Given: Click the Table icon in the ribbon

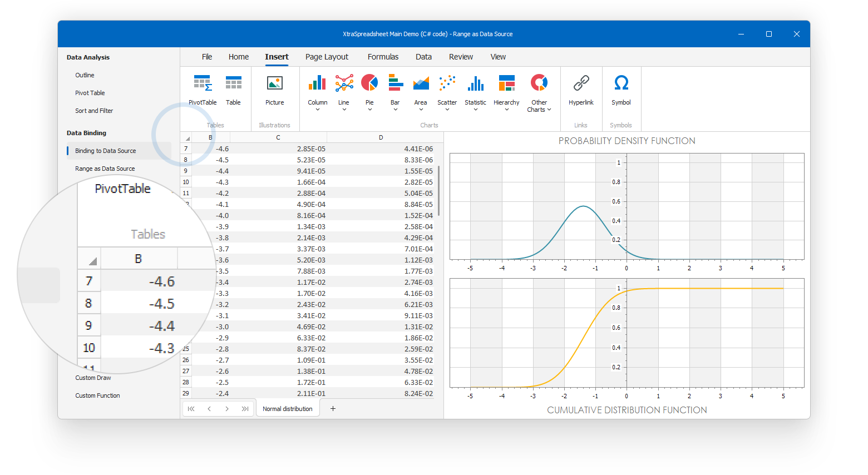Looking at the screenshot, I should (233, 90).
